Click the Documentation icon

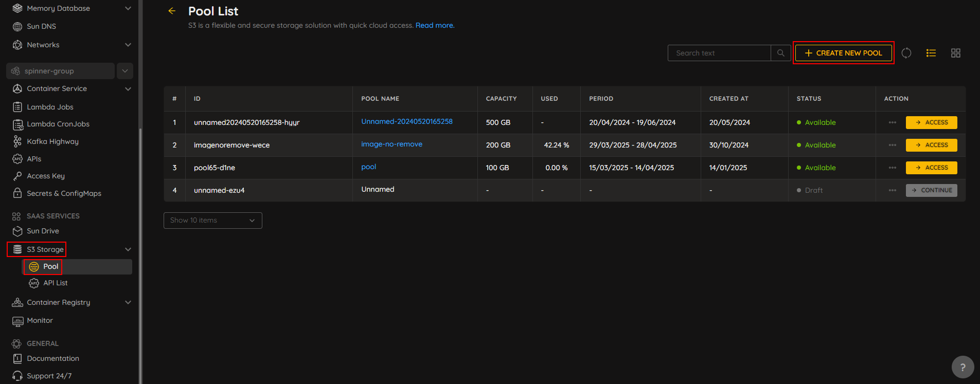pyautogui.click(x=17, y=358)
